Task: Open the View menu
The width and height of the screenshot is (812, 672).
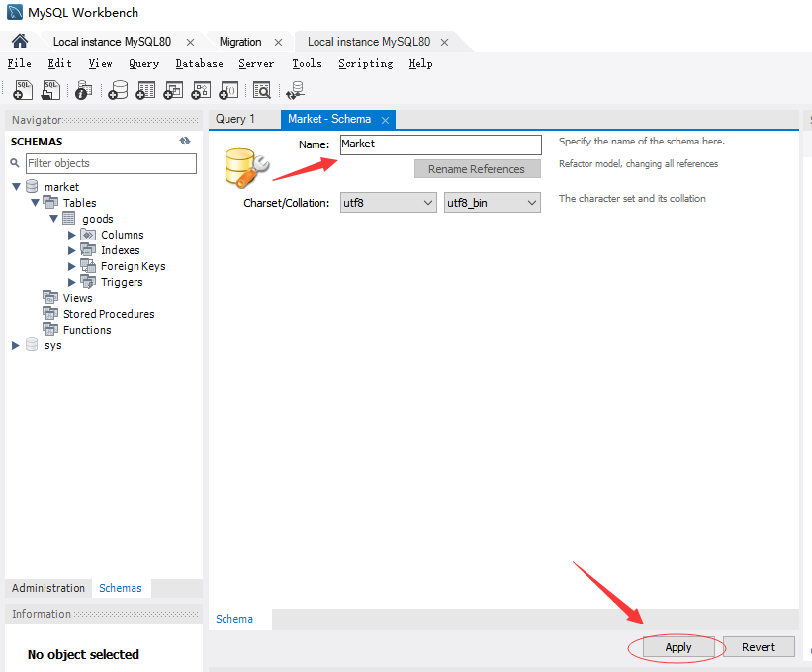Action: point(100,63)
